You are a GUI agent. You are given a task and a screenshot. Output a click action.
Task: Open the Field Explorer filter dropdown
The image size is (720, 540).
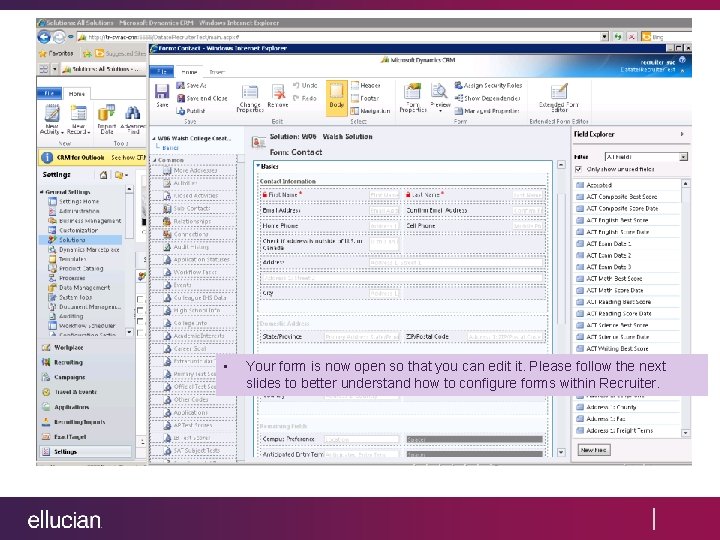click(683, 157)
